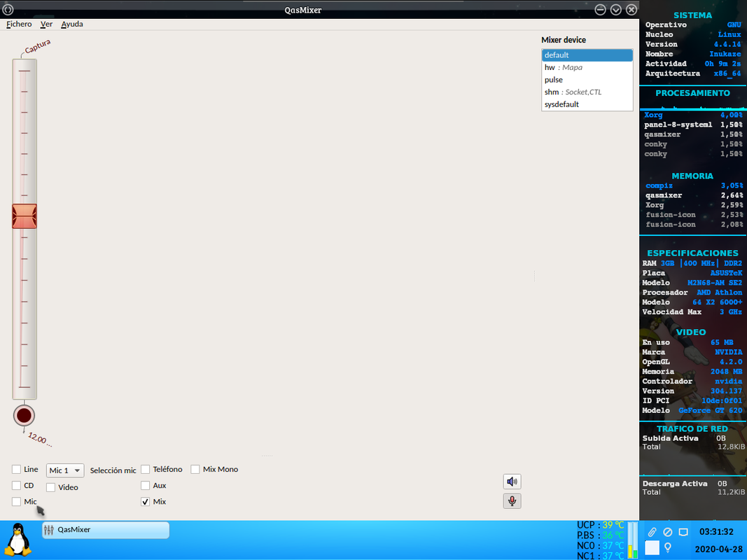Click the Selección mic label

[x=113, y=470]
